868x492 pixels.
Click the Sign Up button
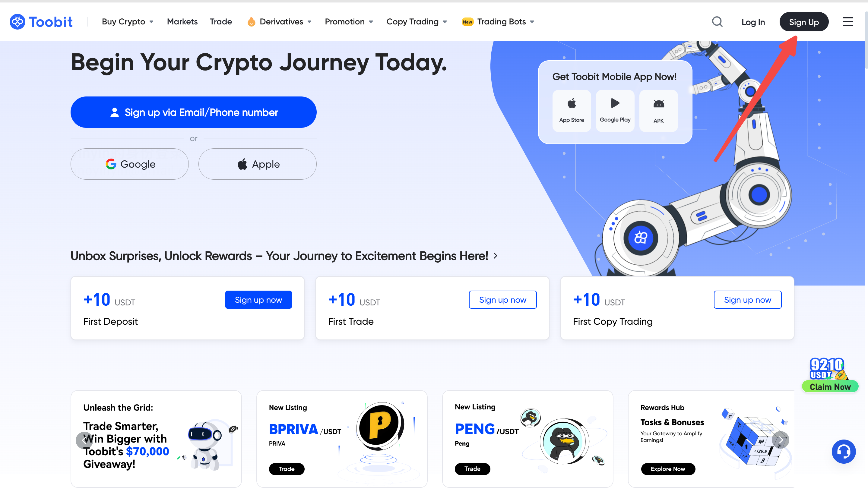(x=804, y=21)
